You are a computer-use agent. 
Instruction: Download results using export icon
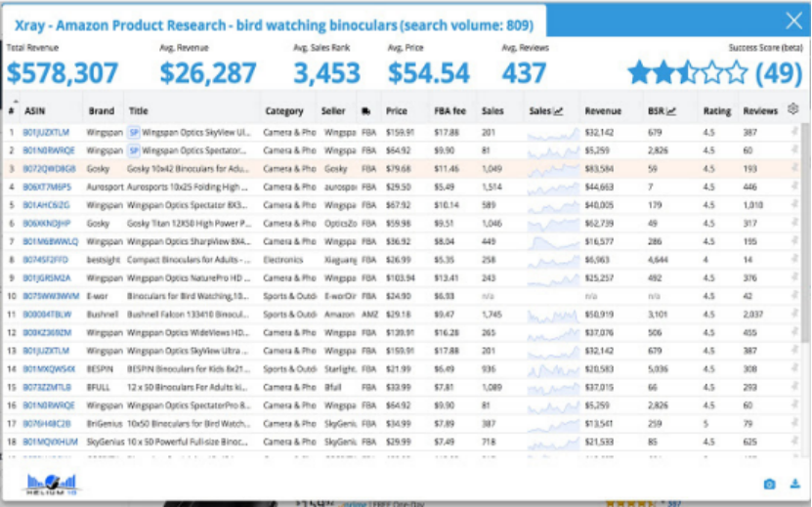point(794,484)
